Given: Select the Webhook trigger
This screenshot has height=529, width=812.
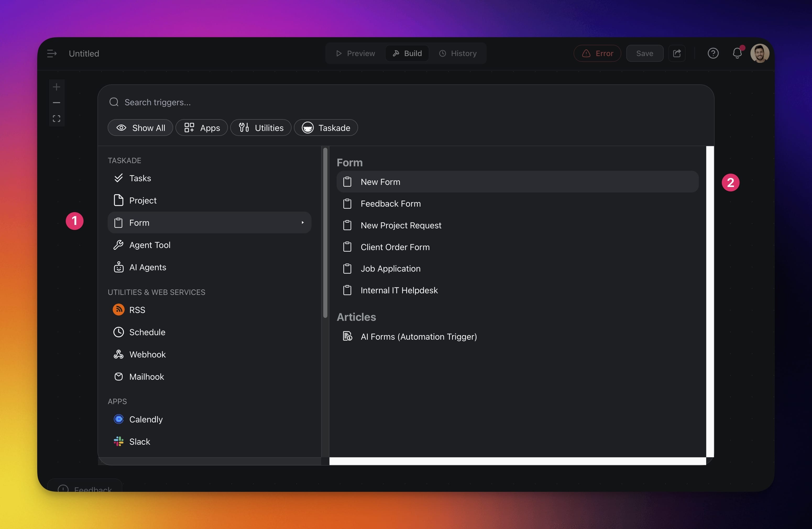Looking at the screenshot, I should (147, 354).
